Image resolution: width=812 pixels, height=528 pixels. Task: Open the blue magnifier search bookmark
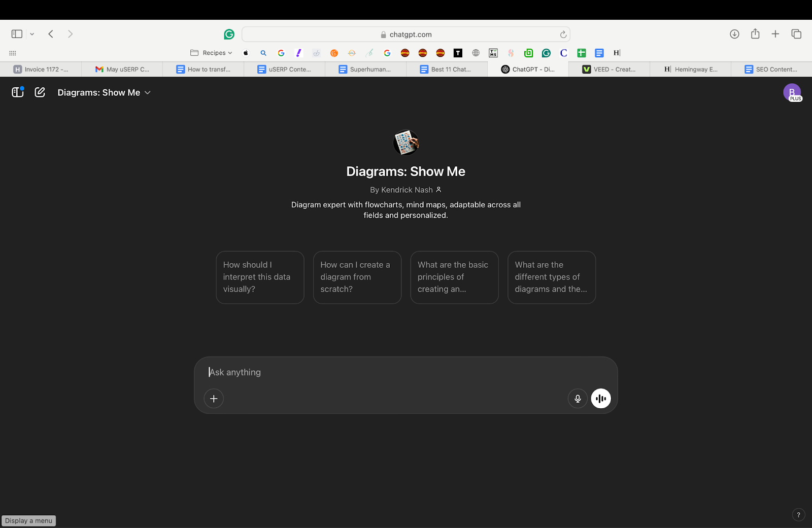click(263, 53)
